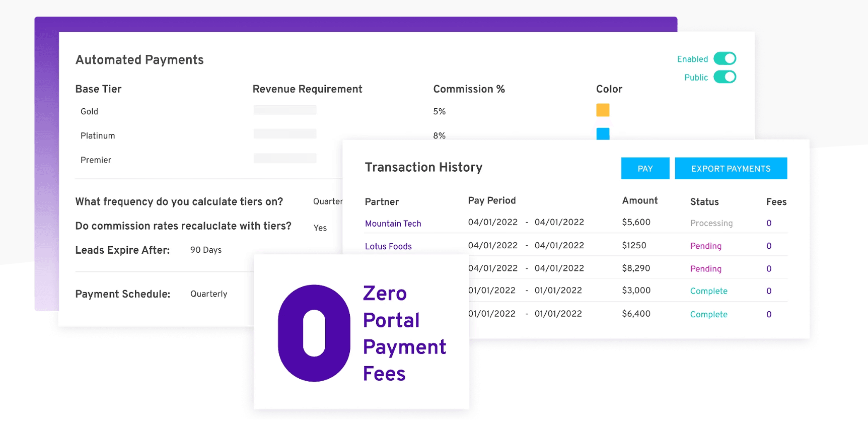Click the Yes commission recalculation value
The image size is (868, 428).
tap(320, 228)
